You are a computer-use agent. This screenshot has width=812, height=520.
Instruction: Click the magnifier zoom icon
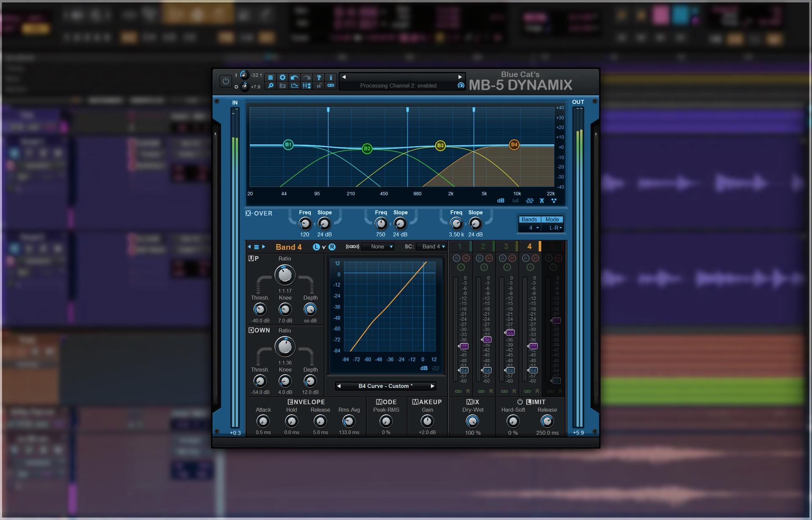click(x=270, y=86)
